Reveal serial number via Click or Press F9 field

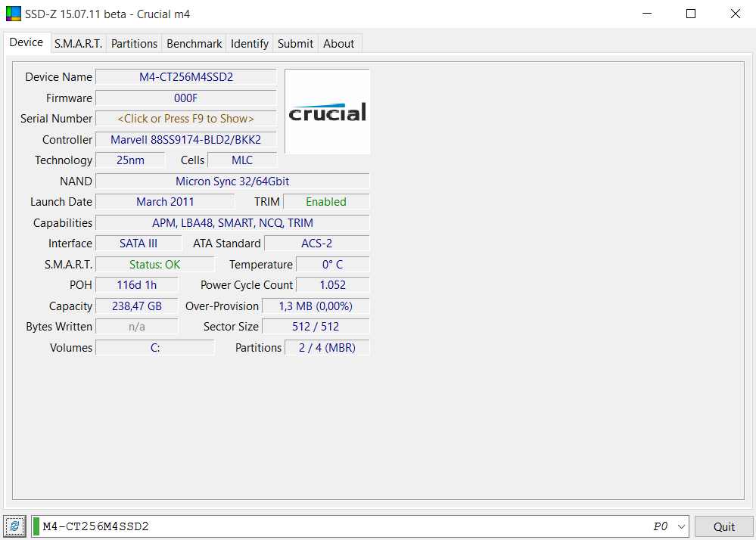(x=186, y=119)
